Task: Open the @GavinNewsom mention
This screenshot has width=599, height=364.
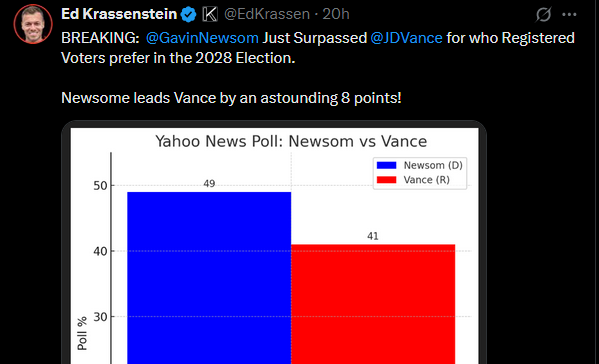Action: point(202,38)
